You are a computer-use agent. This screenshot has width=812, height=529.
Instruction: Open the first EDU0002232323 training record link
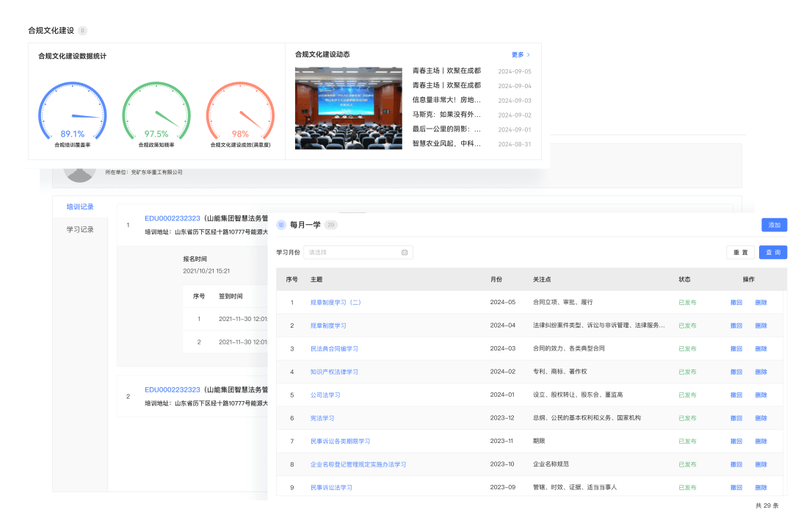173,219
